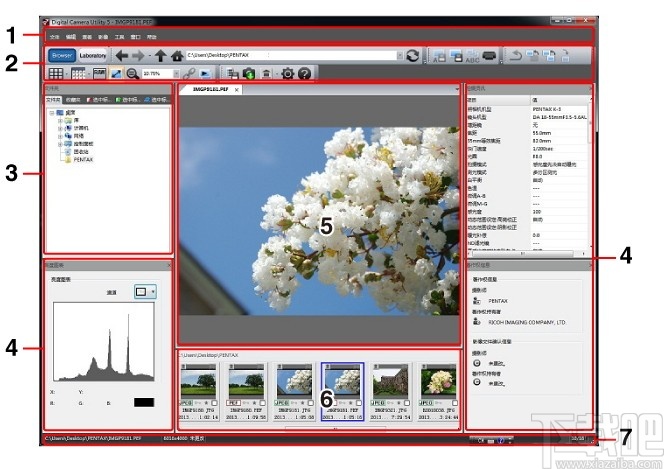Expand the 控制面板 control panel node

point(60,144)
